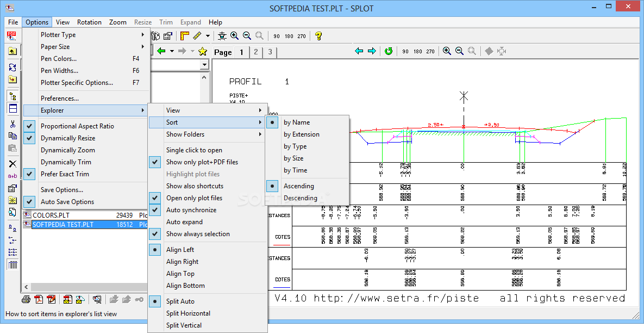Viewport: 644px width, 333px height.
Task: Choose Pen Colors... from Options menu
Action: pos(85,59)
